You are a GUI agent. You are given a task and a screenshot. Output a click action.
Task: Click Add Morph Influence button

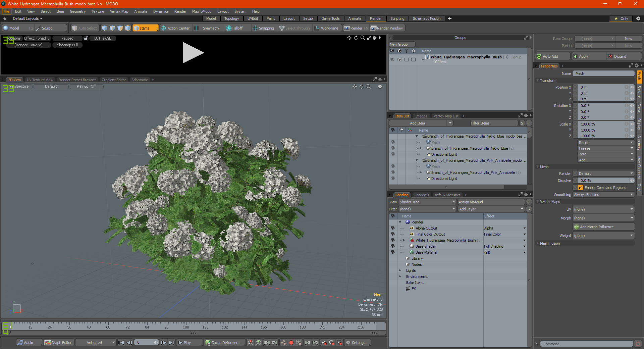point(603,227)
